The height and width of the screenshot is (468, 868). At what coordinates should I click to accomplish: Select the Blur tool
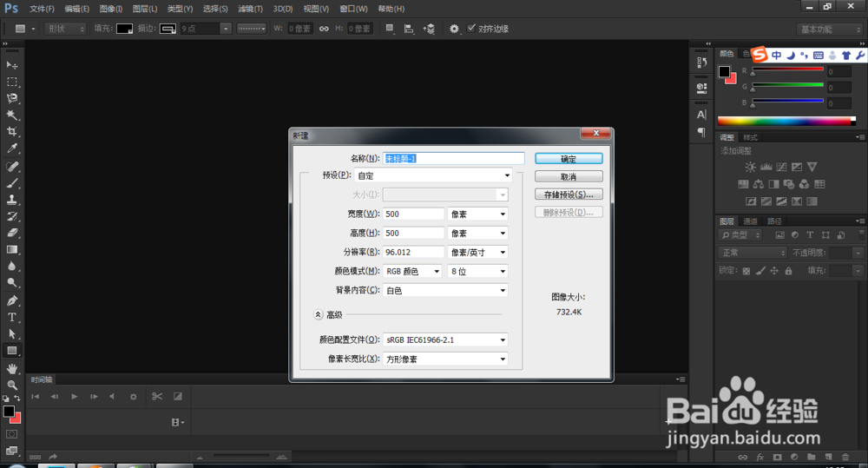point(11,267)
